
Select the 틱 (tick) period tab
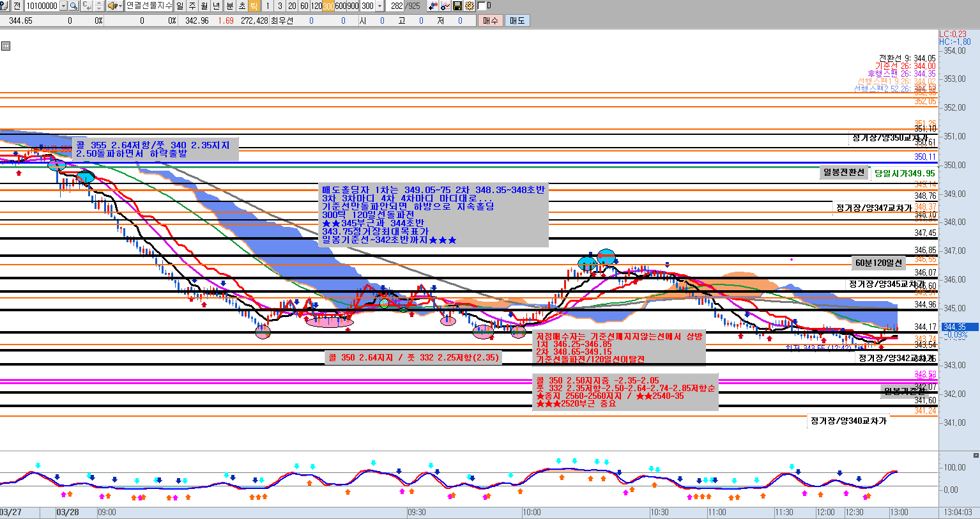[x=254, y=6]
